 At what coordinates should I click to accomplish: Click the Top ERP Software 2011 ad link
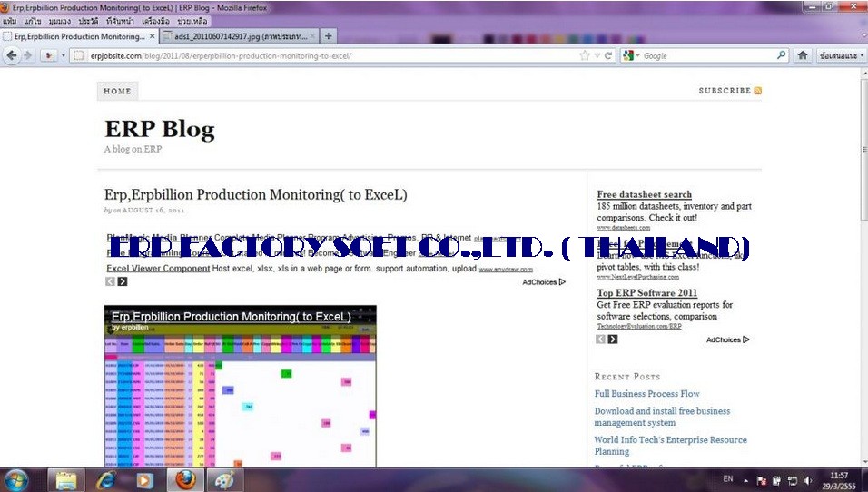(x=646, y=293)
